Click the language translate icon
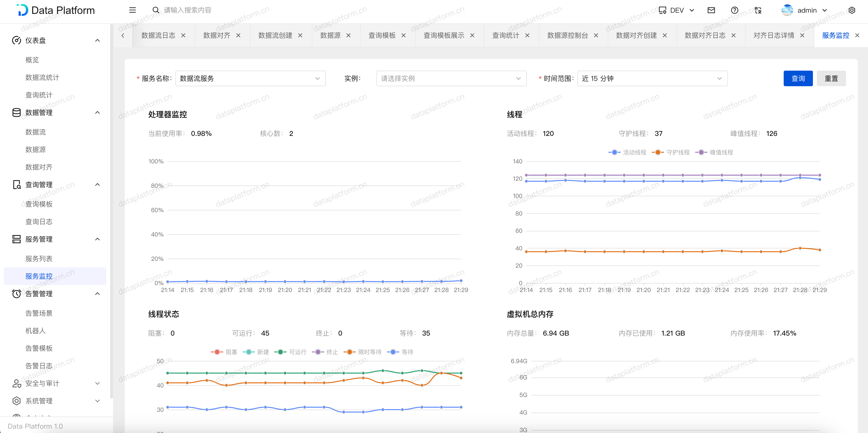868x433 pixels. pos(758,10)
